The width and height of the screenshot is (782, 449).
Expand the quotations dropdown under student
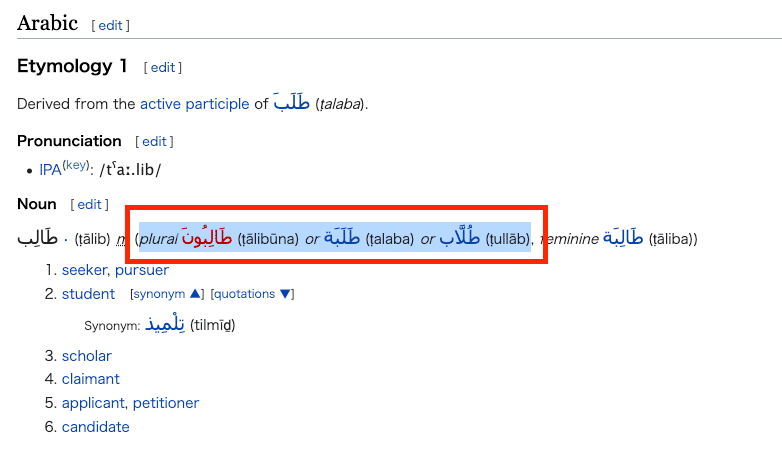click(252, 294)
